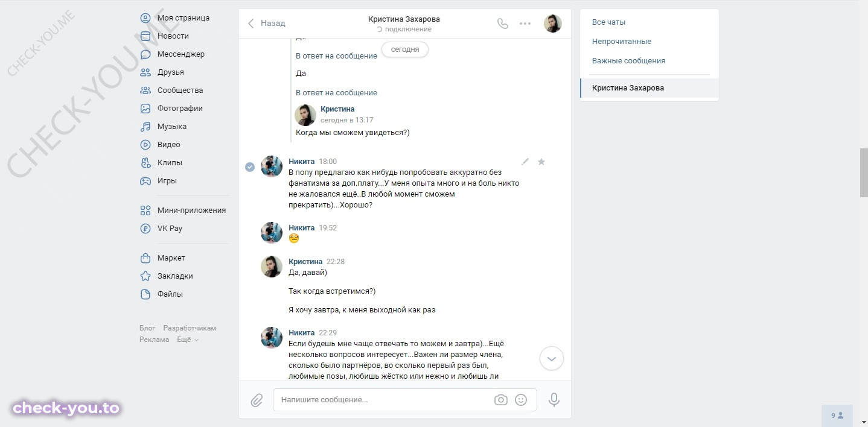Select the Все чаты filter
Viewport: 868px width, 427px height.
(608, 22)
